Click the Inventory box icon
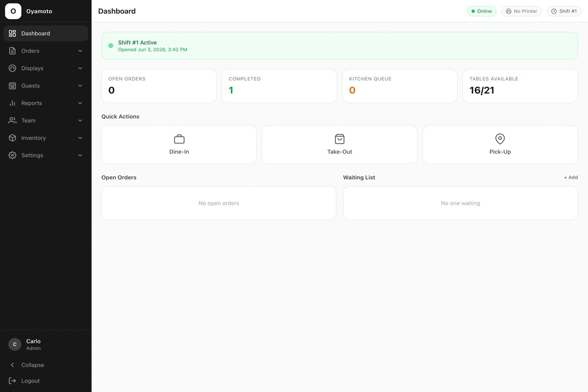This screenshot has width=588, height=392. coord(12,138)
